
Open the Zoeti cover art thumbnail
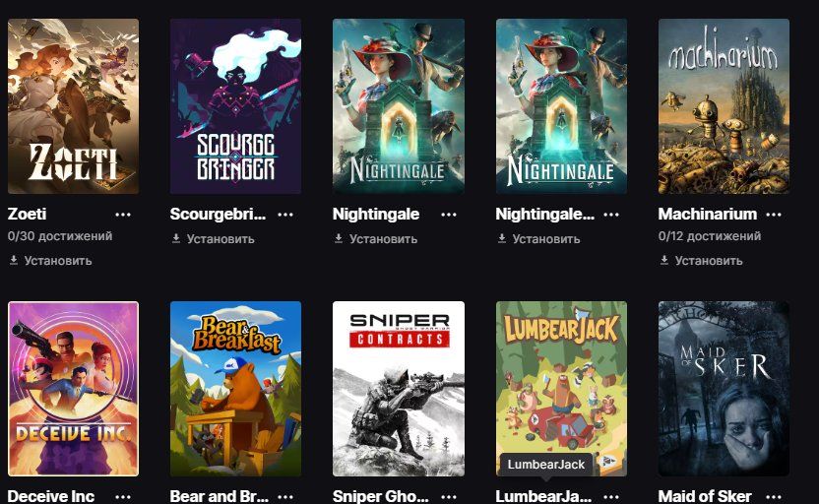[73, 106]
